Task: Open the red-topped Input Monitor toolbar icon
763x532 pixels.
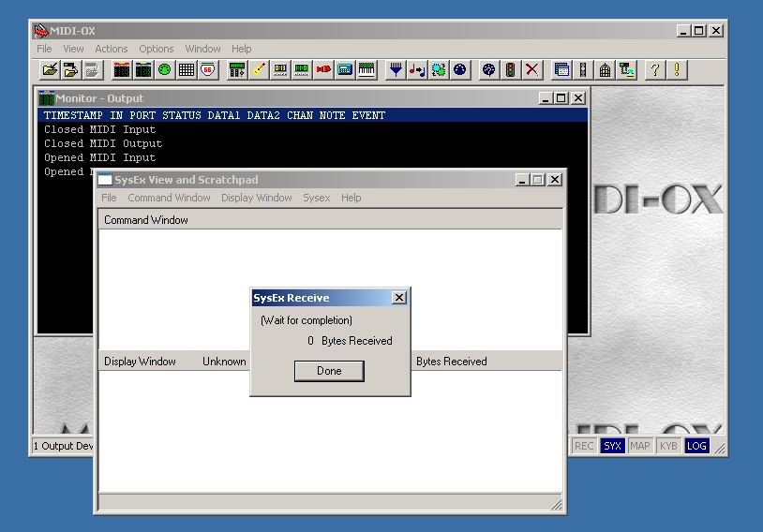Action: click(x=122, y=70)
